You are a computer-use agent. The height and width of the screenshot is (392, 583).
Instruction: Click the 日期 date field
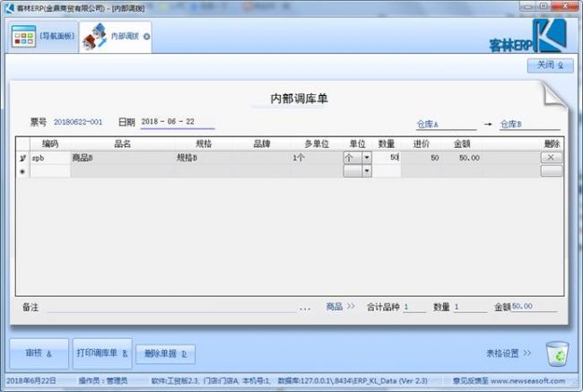(178, 122)
